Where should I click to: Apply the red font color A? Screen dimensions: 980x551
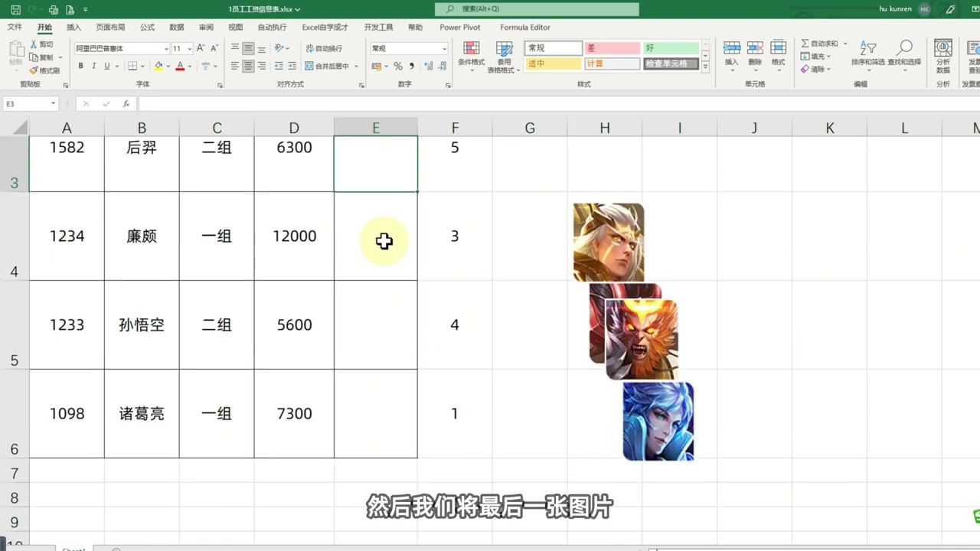pos(180,67)
